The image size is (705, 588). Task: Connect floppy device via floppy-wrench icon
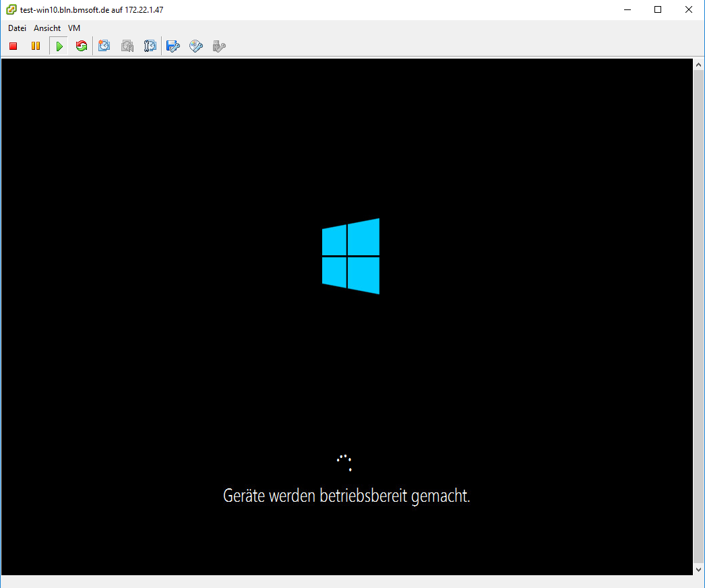coord(173,46)
